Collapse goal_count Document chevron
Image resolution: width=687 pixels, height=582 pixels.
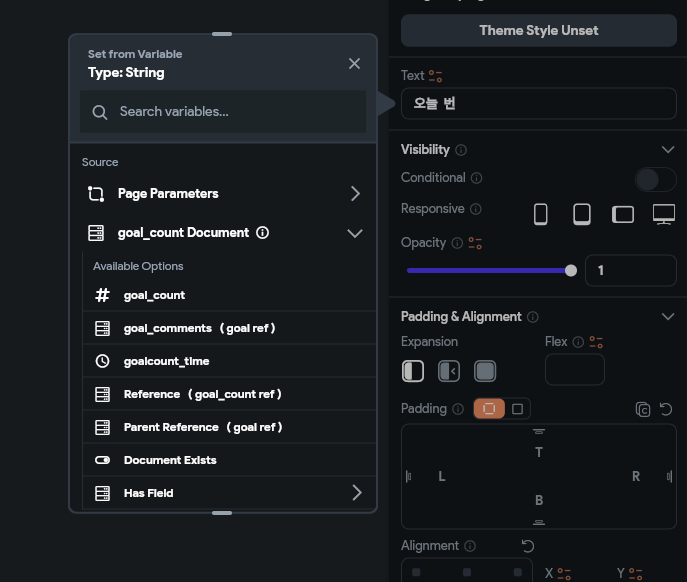[354, 233]
